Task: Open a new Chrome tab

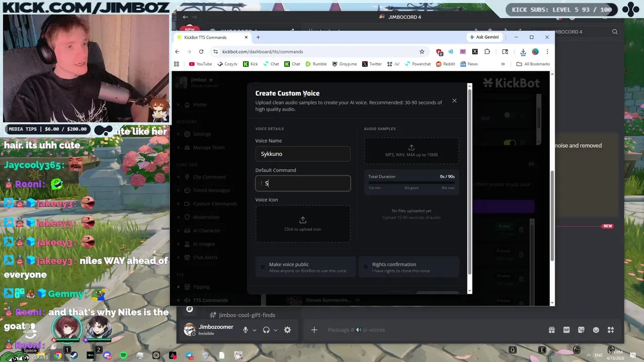Action: (x=258, y=37)
